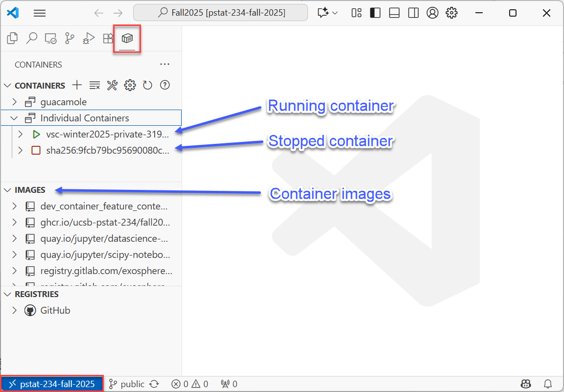Toggle the secondary sidebar visibility
Viewport: 564px width, 392px height.
tap(413, 13)
